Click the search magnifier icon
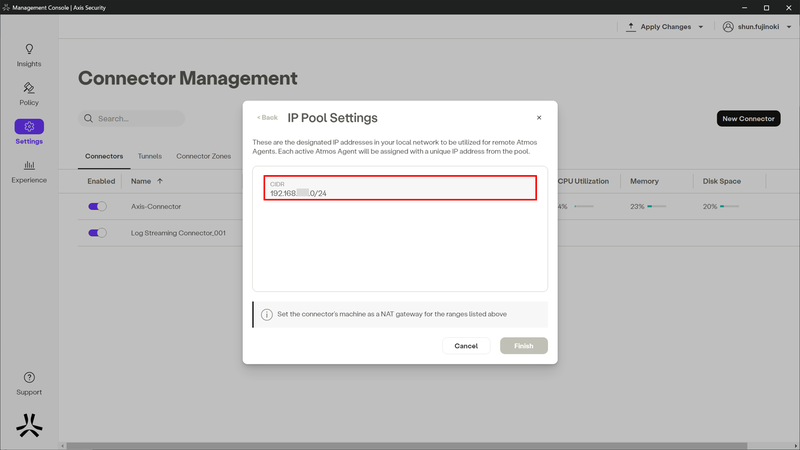This screenshot has height=450, width=800. (x=88, y=118)
